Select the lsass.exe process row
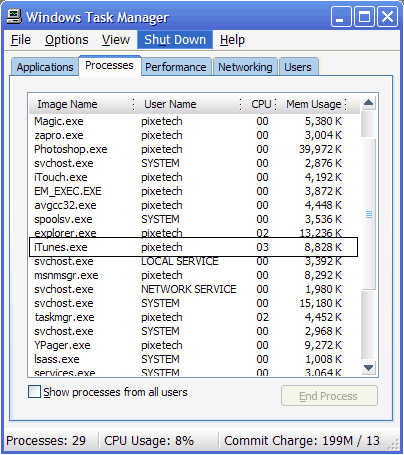 (193, 359)
